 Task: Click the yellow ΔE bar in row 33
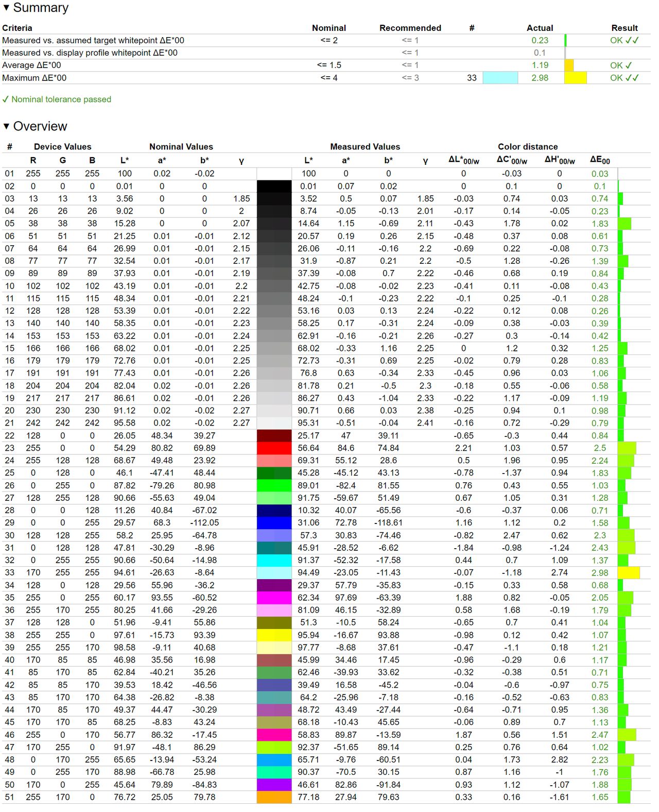pyautogui.click(x=629, y=572)
